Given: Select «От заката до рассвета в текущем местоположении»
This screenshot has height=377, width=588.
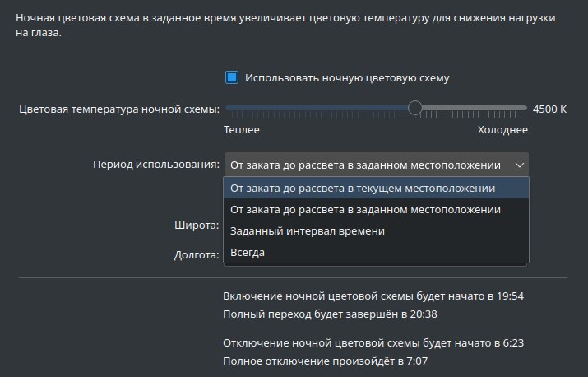Looking at the screenshot, I should pyautogui.click(x=376, y=188).
